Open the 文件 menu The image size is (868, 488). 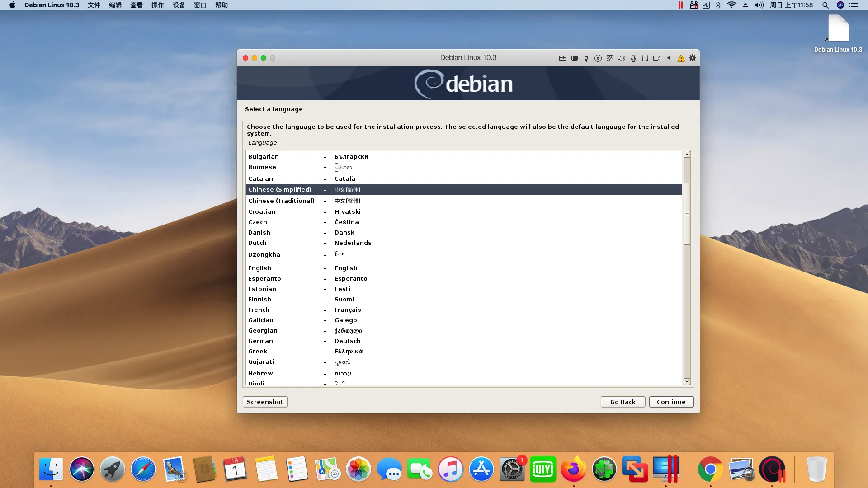click(x=94, y=5)
